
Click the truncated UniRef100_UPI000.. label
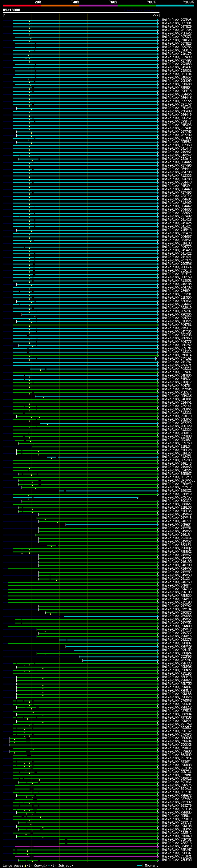click(179, 481)
